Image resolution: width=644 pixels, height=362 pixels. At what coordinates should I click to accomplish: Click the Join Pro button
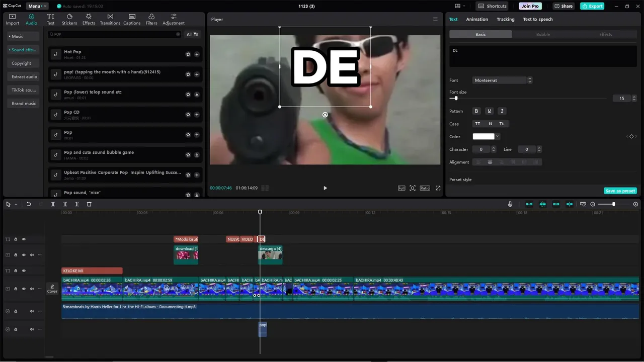(x=530, y=6)
